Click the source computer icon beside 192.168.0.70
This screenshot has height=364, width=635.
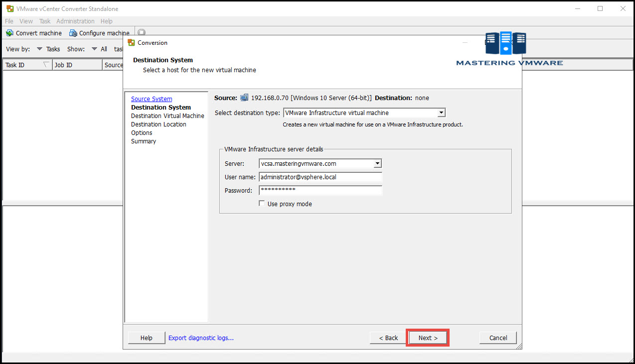[244, 98]
